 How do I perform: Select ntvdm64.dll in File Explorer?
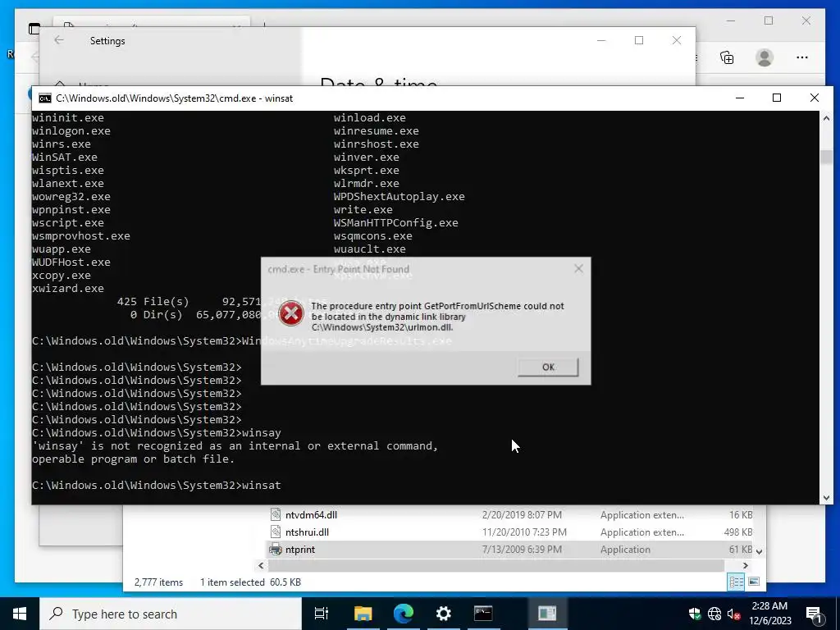tap(311, 515)
